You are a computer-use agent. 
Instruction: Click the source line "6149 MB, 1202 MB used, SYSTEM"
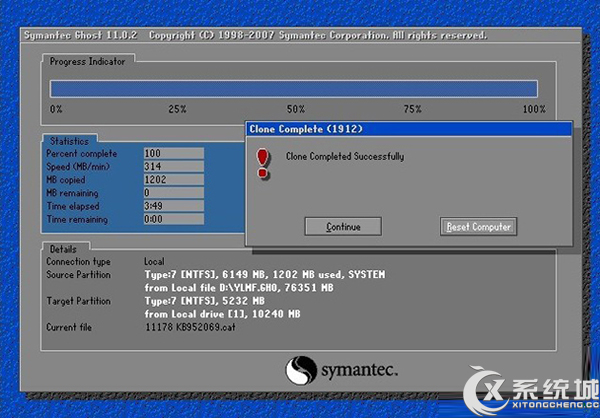coord(304,274)
